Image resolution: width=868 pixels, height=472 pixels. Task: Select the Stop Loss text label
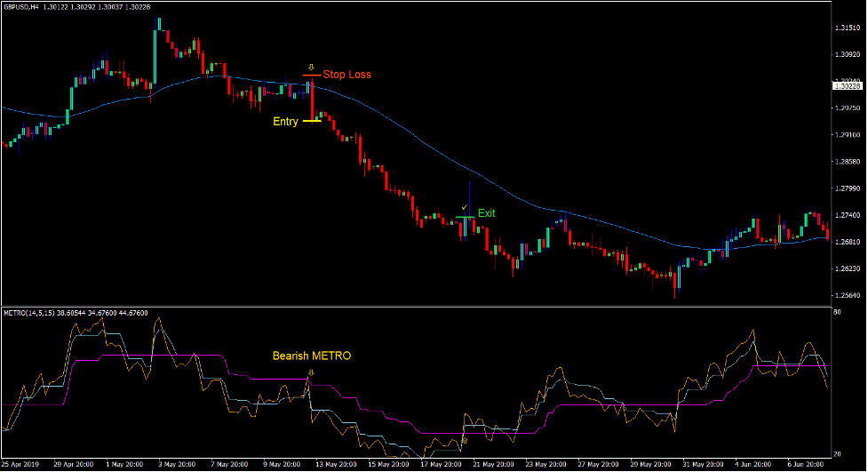click(x=347, y=75)
